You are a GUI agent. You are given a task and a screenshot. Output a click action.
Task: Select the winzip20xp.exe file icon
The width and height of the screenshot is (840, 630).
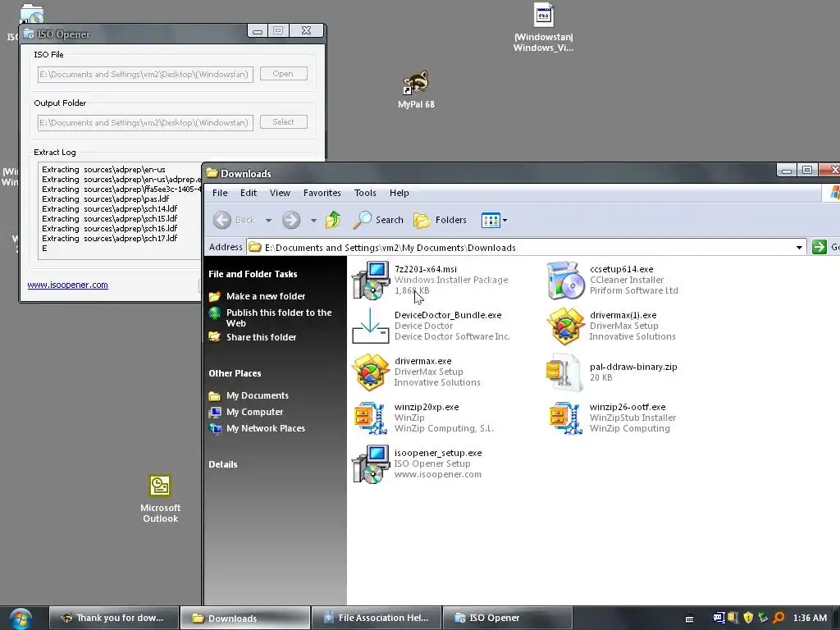point(371,418)
